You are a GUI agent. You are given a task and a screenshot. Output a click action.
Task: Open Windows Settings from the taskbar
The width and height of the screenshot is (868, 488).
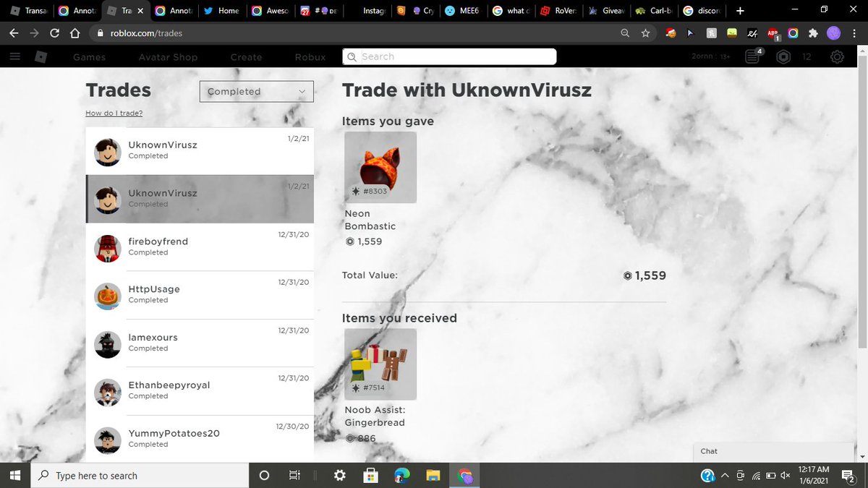339,475
